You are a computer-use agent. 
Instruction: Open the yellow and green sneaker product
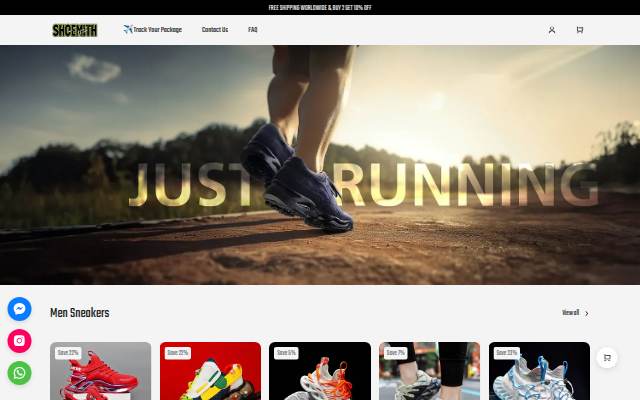(210, 371)
